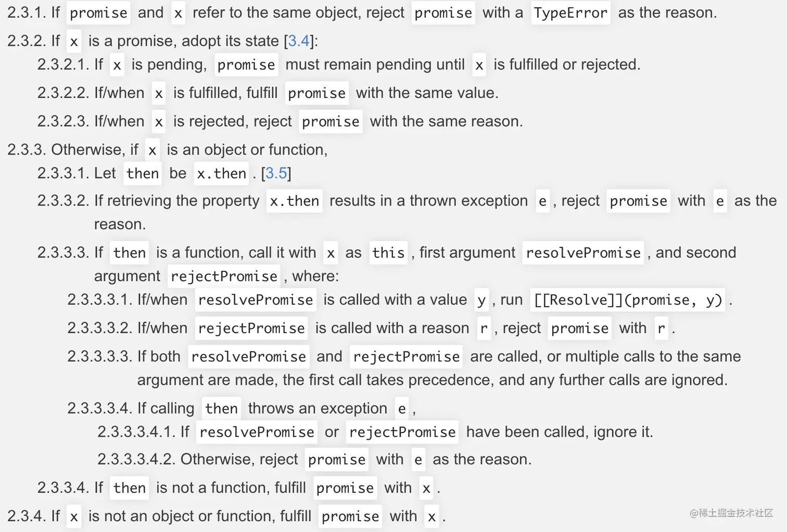Click rejectPromise code in step 2.3.3.3.4.1

pos(402,432)
